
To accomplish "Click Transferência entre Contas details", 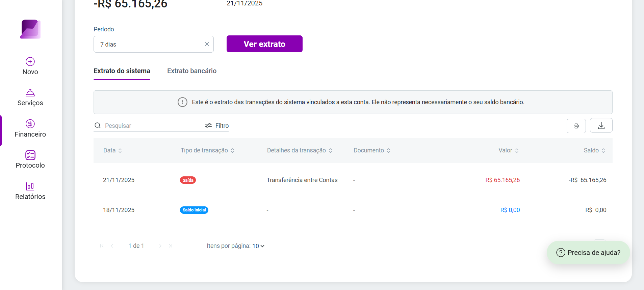I will coord(302,180).
